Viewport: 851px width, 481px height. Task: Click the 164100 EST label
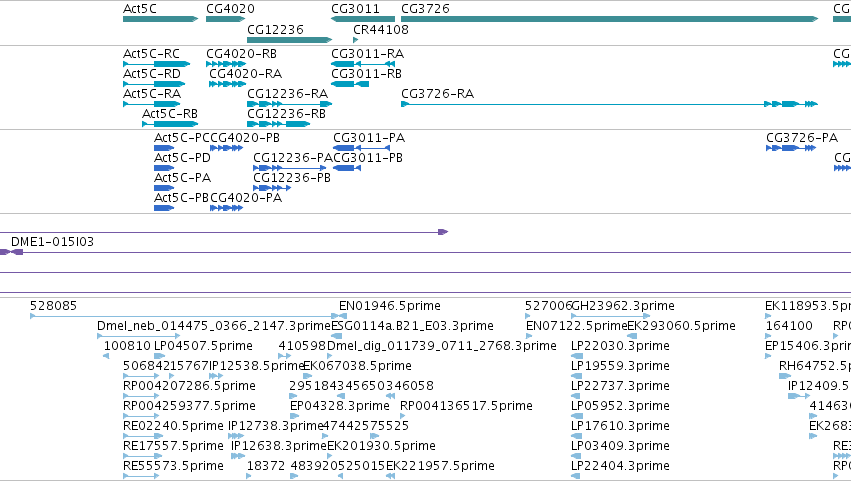click(x=789, y=326)
